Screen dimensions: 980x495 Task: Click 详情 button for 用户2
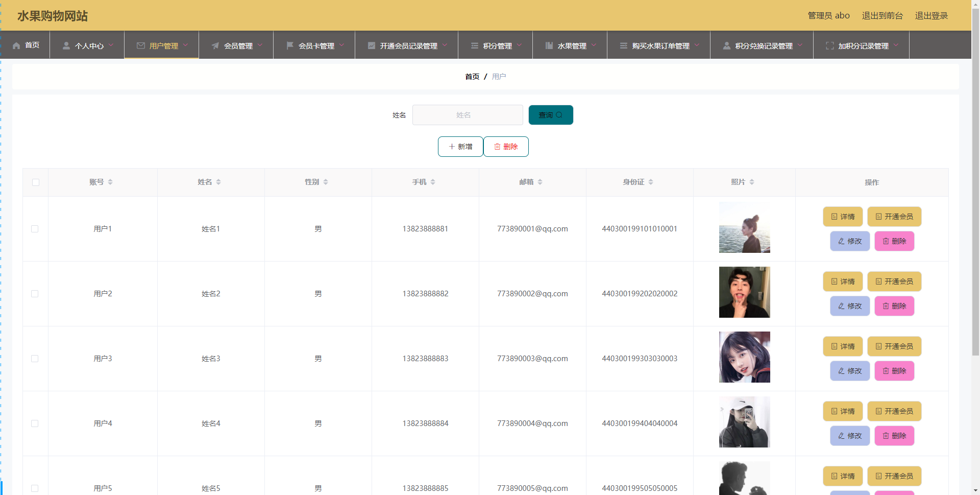click(843, 281)
